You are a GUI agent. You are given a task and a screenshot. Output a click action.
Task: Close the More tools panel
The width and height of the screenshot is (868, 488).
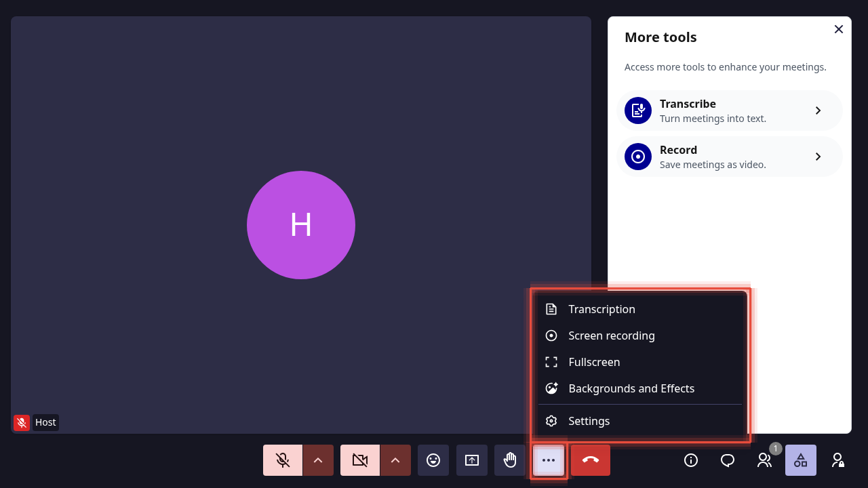click(x=839, y=29)
